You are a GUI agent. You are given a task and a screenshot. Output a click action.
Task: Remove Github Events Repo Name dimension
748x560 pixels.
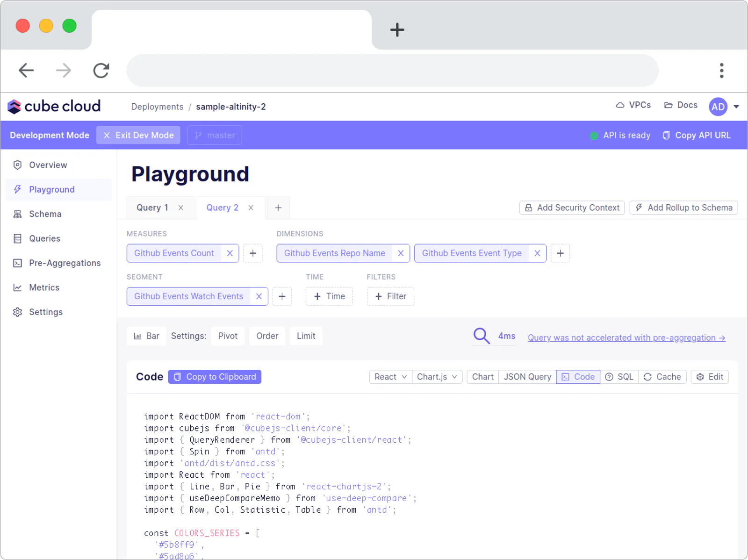(x=401, y=253)
